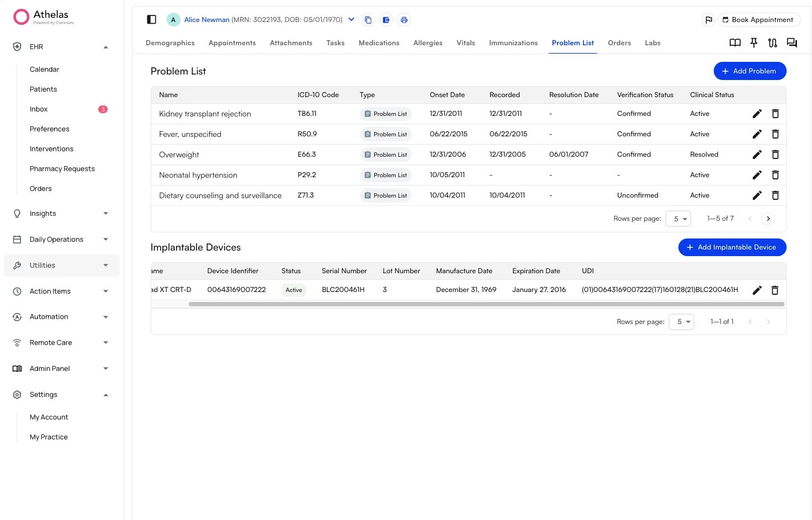Expand the Remote Care section
The height and width of the screenshot is (520, 812).
[x=105, y=343]
